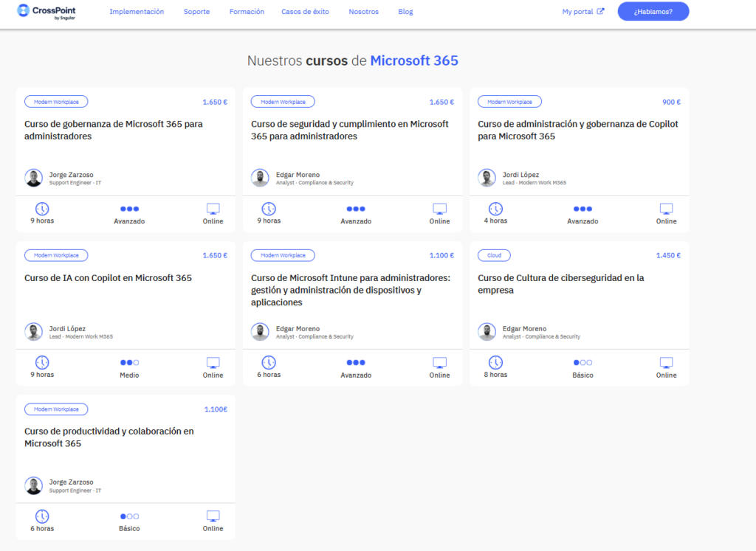The image size is (756, 551).
Task: Click Básico level dots on productividad card
Action: point(129,516)
